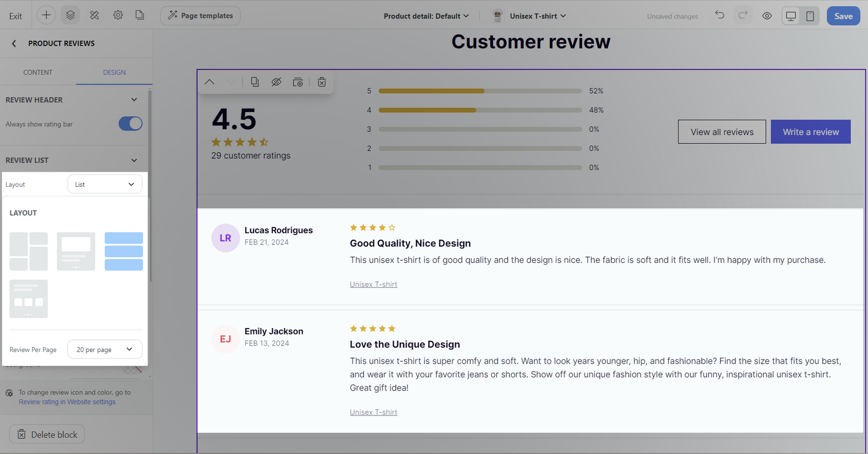Click the plus icon to add a block
This screenshot has width=868, height=454.
46,15
